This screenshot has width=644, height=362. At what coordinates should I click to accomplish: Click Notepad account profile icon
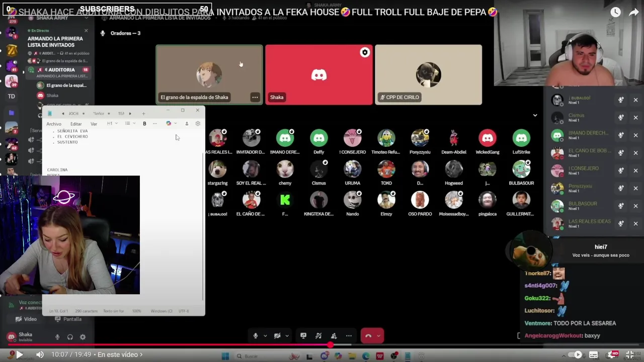[x=187, y=124]
